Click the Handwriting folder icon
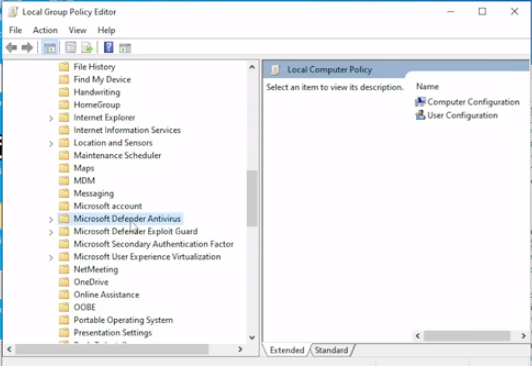The width and height of the screenshot is (532, 366). coord(64,92)
